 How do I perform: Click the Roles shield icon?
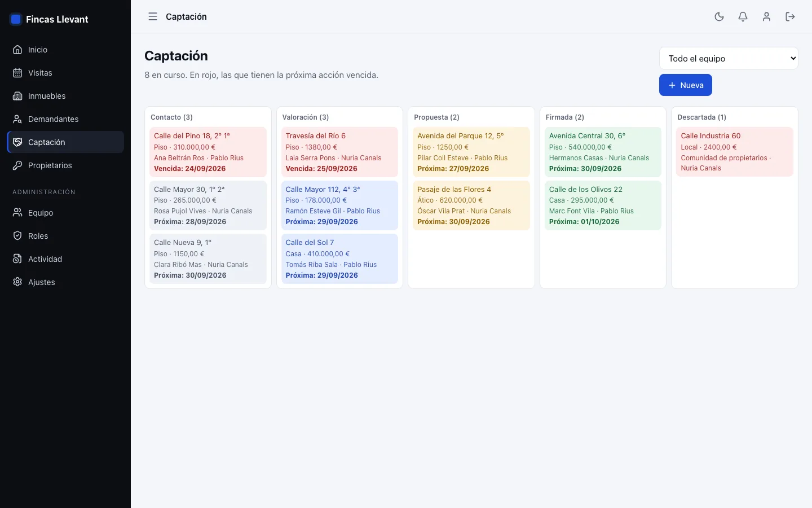pyautogui.click(x=17, y=236)
